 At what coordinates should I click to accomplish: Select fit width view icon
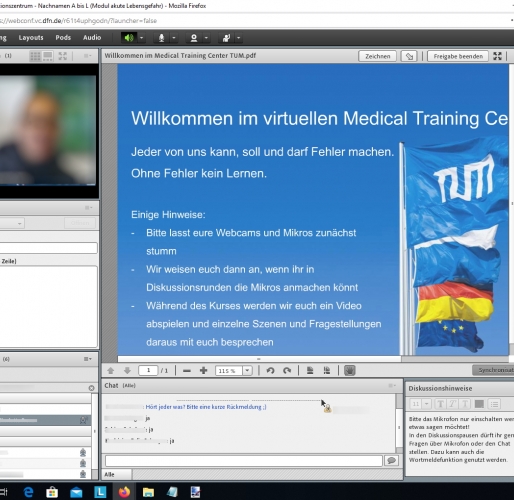(327, 371)
